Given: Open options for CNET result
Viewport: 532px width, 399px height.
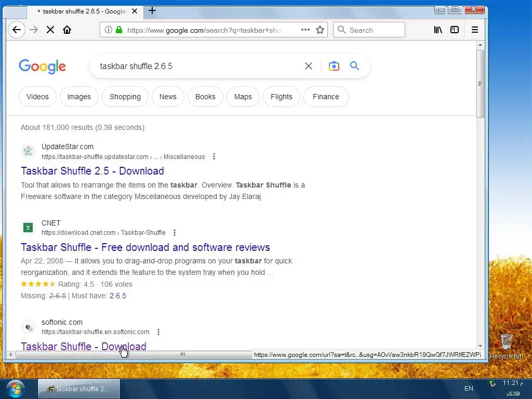Looking at the screenshot, I should coord(175,233).
